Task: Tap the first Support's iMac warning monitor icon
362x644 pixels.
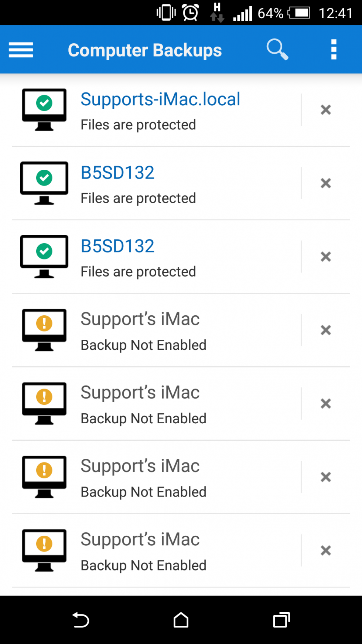Action: [44, 330]
